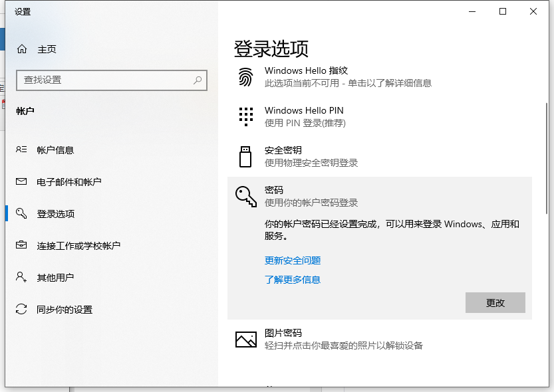This screenshot has height=392, width=554.
Task: Click the 密码 key icon
Action: point(246,195)
